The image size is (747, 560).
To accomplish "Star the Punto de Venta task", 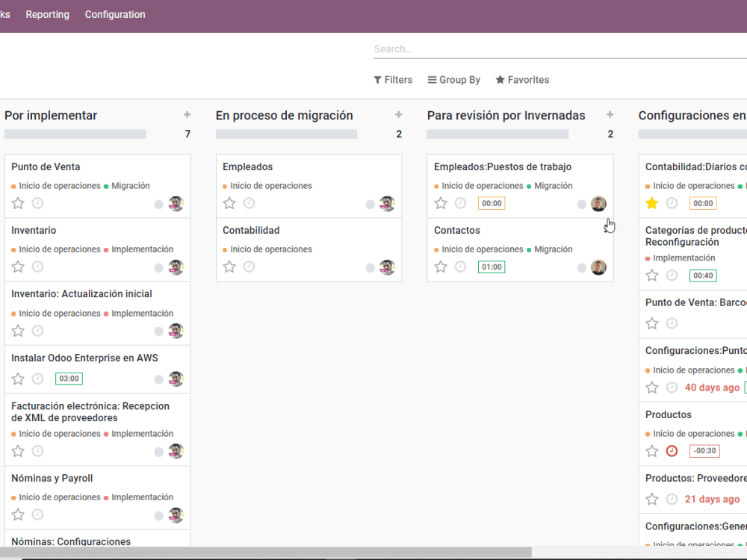I will click(x=18, y=203).
